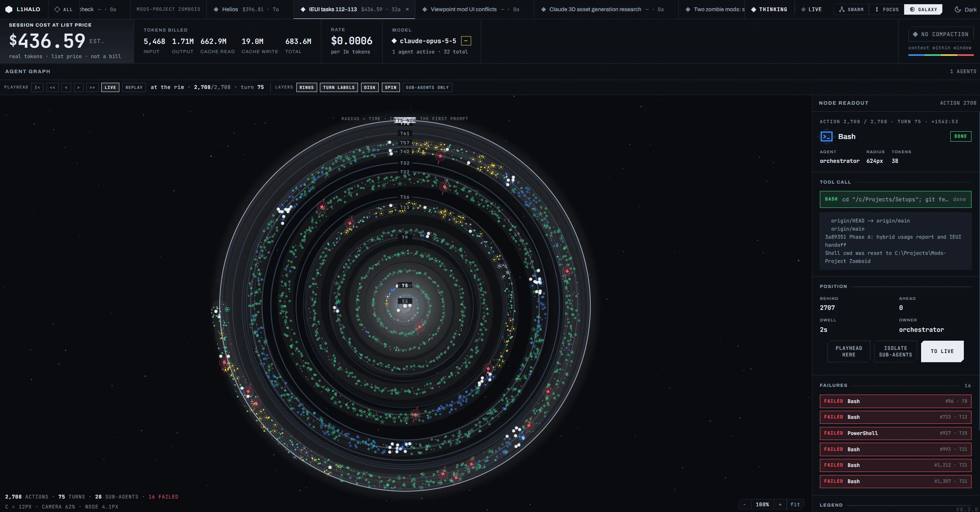Open FAILED Bash #1,212 T21 entry
This screenshot has height=512, width=980.
click(x=895, y=465)
